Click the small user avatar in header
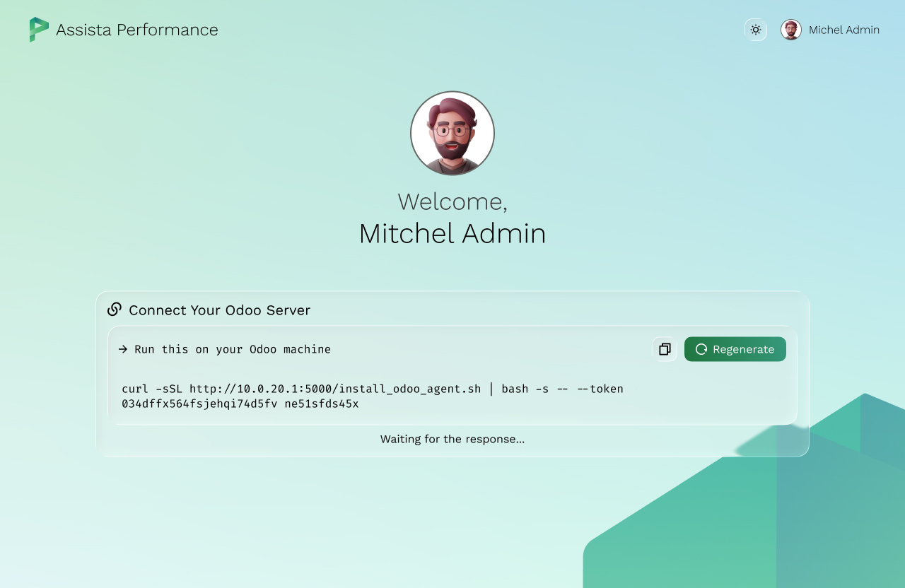This screenshot has width=905, height=588. 790,30
